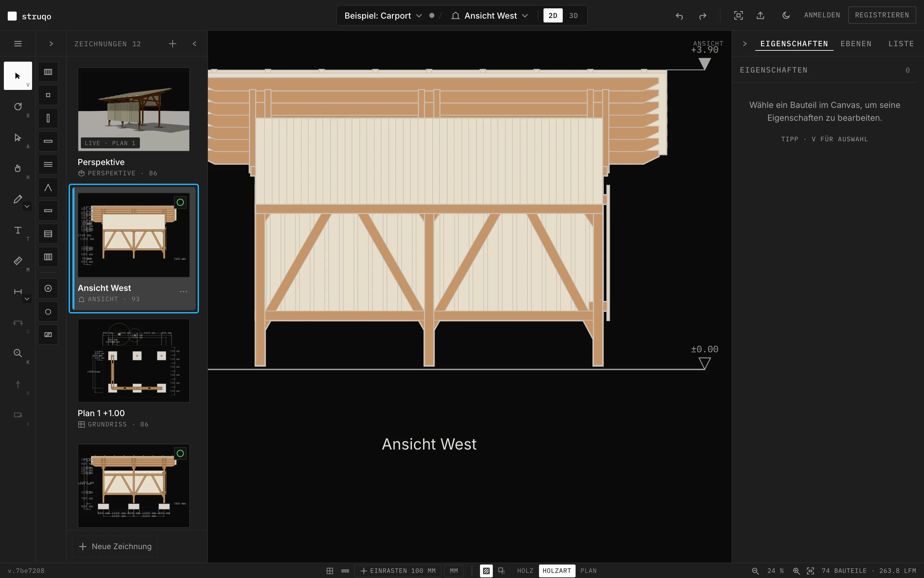Select the rafter angle component icon
This screenshot has width=924, height=578.
click(48, 188)
